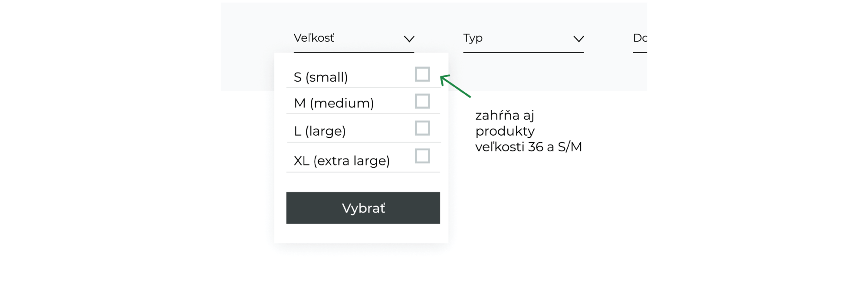Choose the M (medium) option label

click(334, 103)
